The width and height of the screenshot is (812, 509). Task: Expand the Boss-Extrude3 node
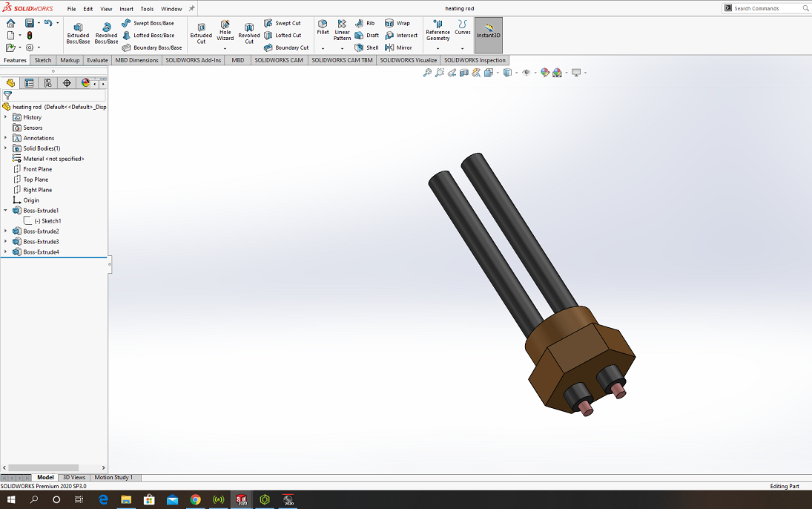pos(6,242)
